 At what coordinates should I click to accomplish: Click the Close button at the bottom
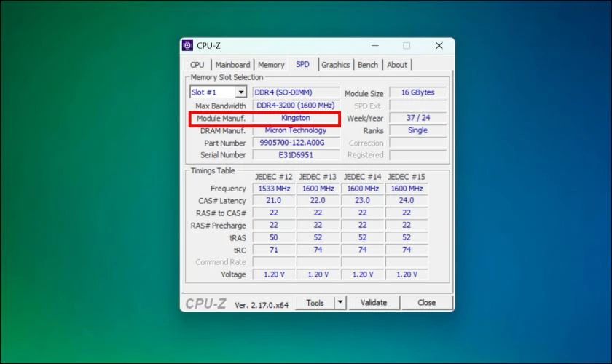pos(426,303)
